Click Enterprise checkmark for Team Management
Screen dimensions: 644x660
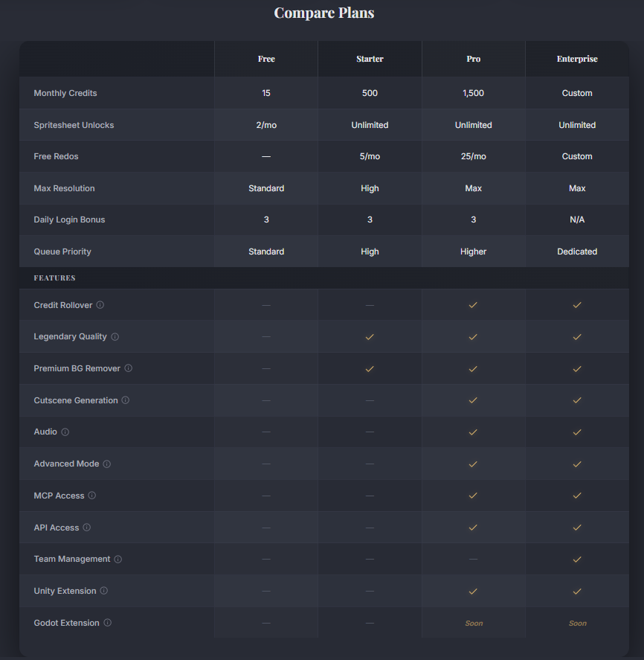click(577, 559)
